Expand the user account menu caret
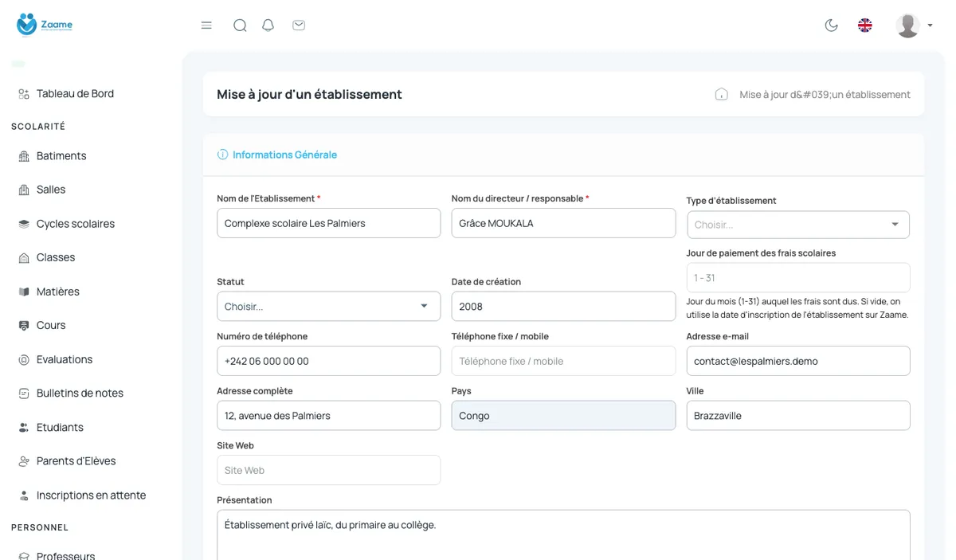This screenshot has width=956, height=560. [x=930, y=25]
